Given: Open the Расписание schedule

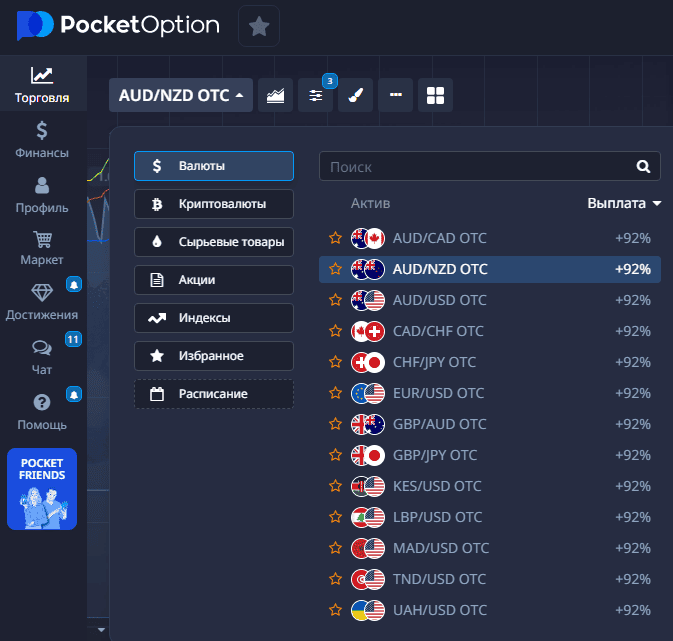Looking at the screenshot, I should tap(214, 394).
